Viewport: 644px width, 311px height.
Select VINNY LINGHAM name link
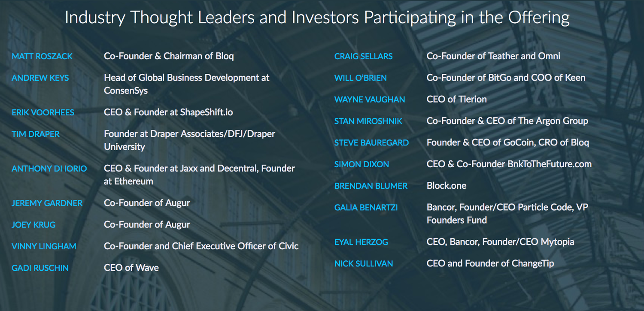tap(44, 247)
